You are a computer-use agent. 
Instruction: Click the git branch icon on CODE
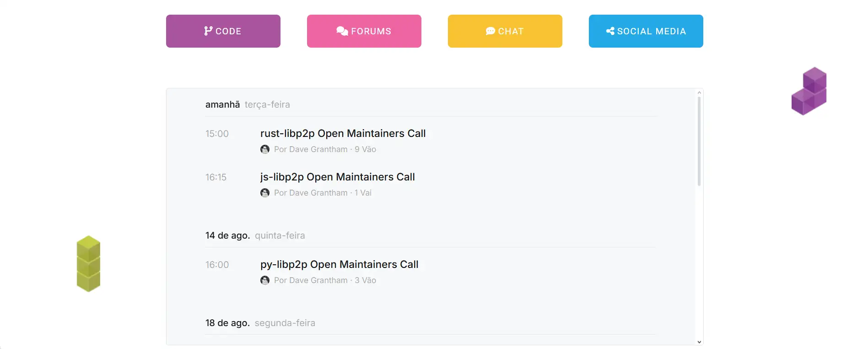click(208, 31)
